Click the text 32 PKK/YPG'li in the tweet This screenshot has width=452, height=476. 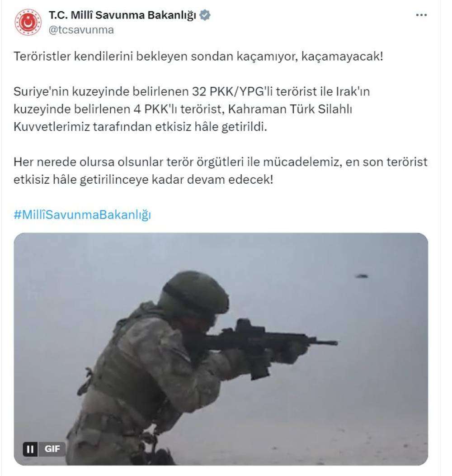232,92
